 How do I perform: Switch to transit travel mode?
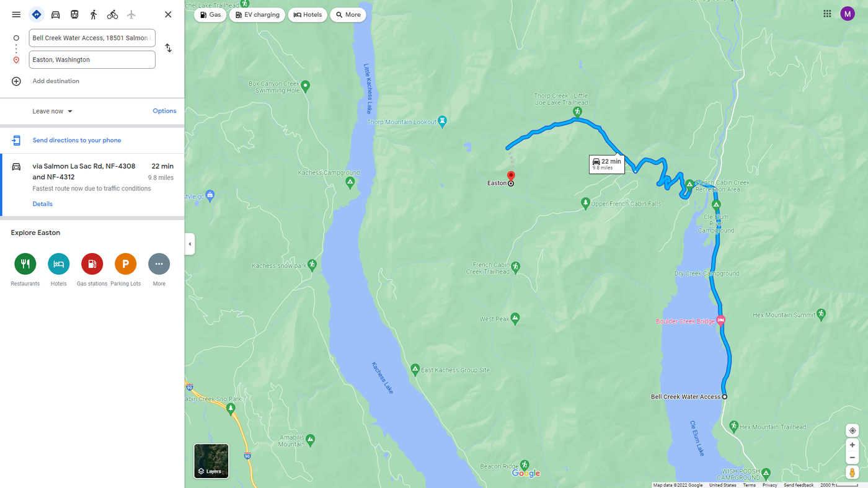tap(74, 14)
